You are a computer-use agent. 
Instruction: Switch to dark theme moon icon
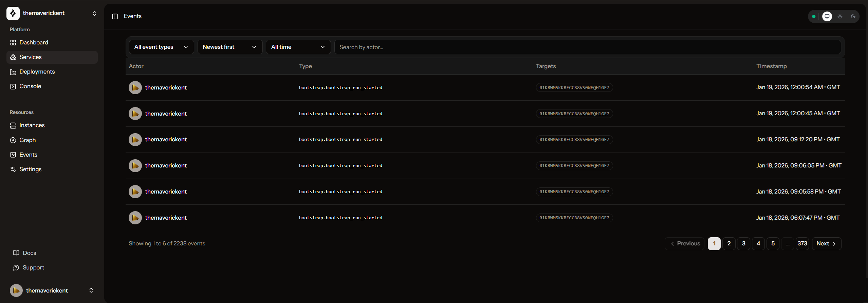853,16
